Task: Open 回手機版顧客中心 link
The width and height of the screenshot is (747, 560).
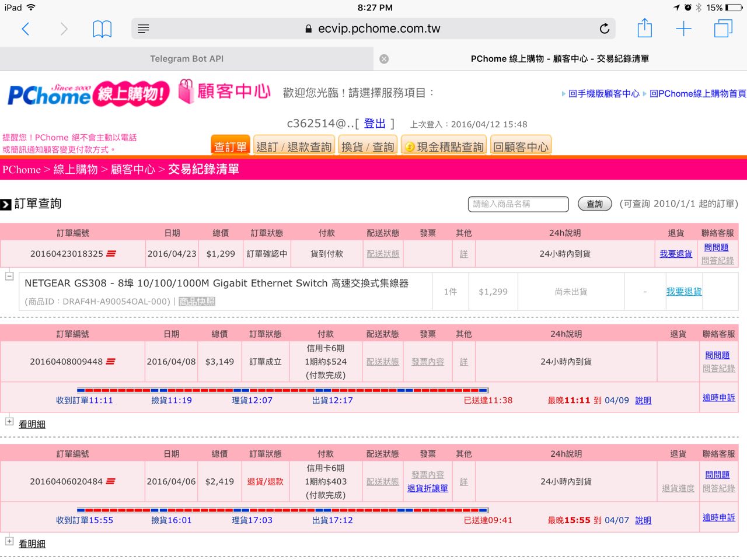Action: click(604, 93)
